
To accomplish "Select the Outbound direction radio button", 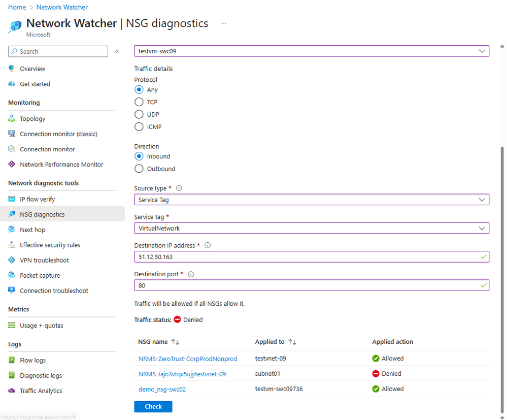I will click(x=139, y=169).
